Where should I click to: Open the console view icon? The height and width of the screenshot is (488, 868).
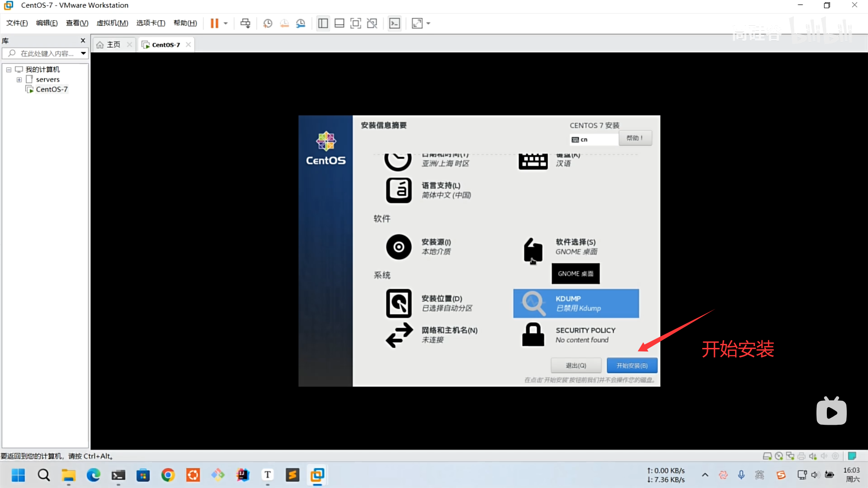(x=395, y=23)
